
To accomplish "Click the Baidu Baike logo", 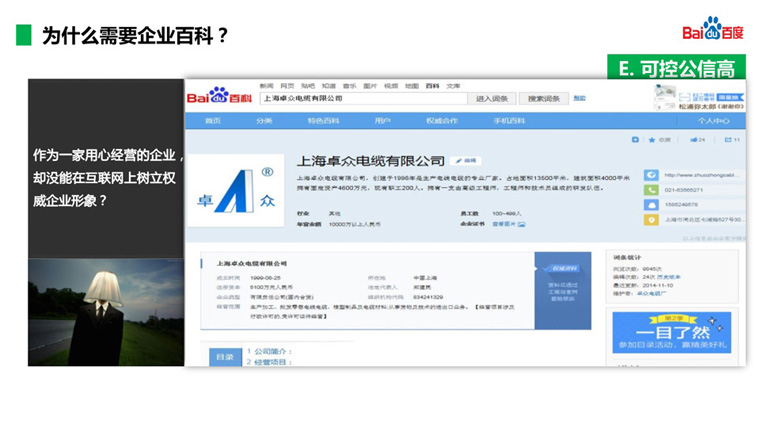I will click(220, 96).
